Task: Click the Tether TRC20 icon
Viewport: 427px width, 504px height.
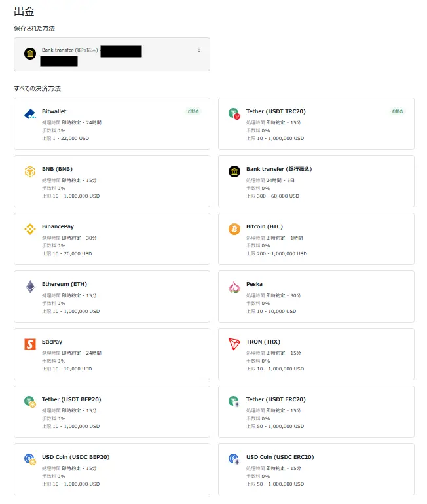Action: (234, 114)
